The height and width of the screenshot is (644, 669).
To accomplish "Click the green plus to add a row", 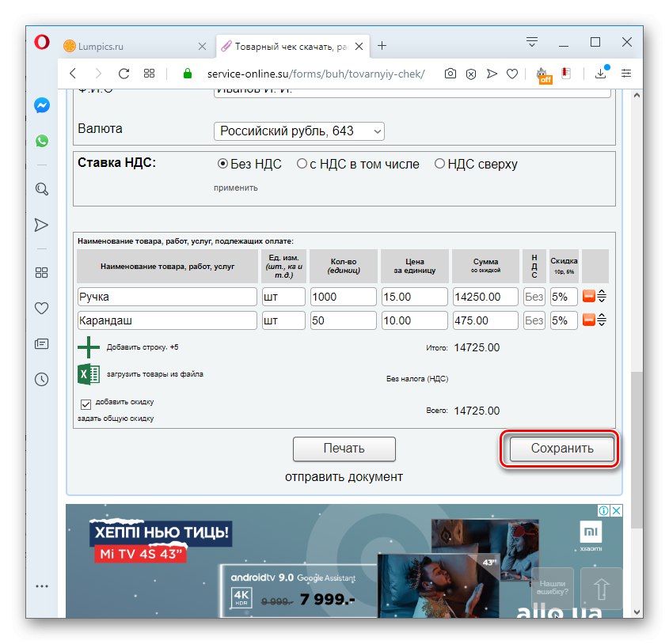I will click(x=89, y=347).
